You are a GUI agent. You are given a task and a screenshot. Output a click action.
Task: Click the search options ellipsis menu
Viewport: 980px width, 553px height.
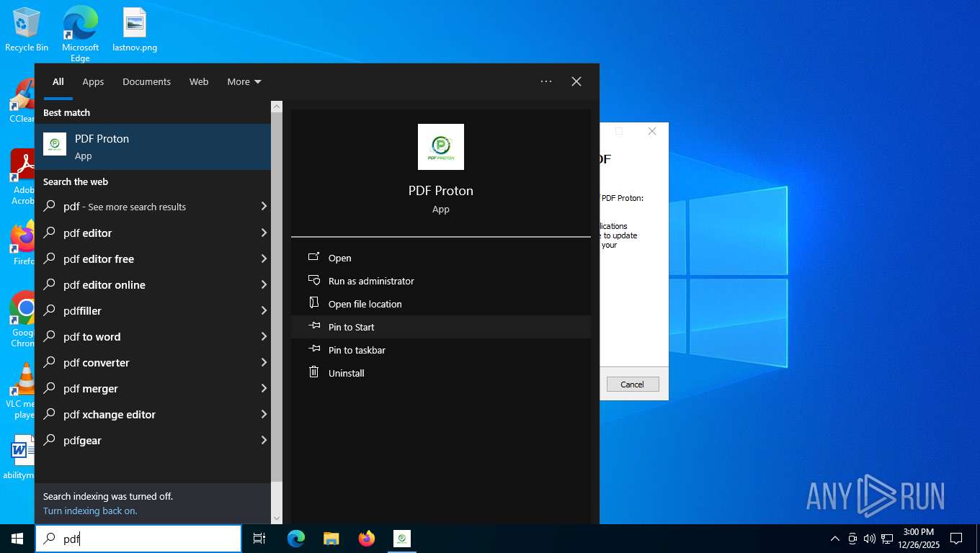pos(546,81)
